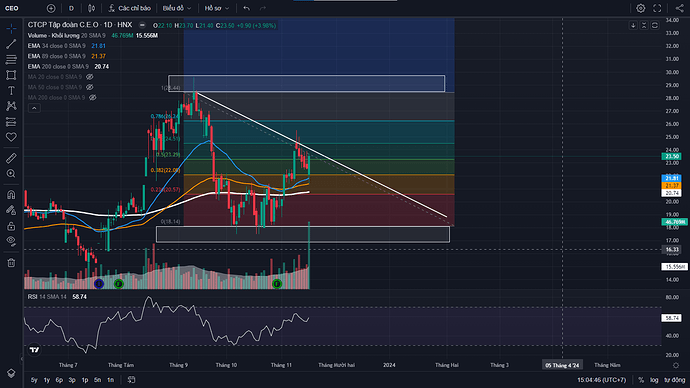Switch to the 1y time range

47,380
